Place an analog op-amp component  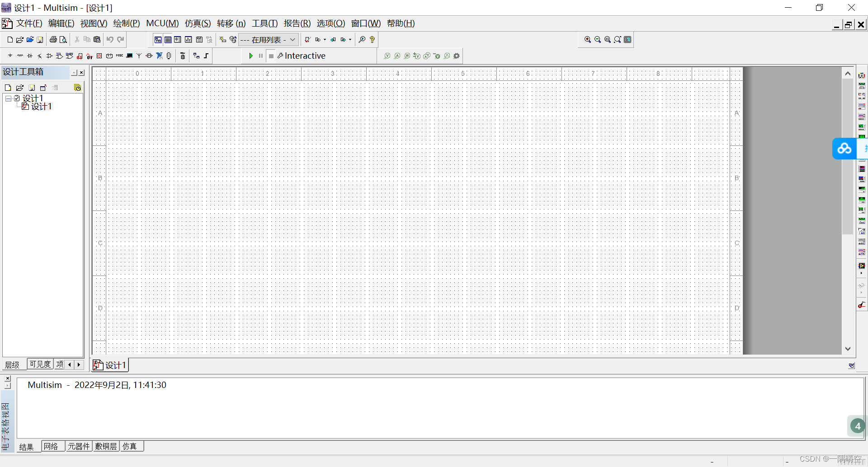[x=50, y=56]
